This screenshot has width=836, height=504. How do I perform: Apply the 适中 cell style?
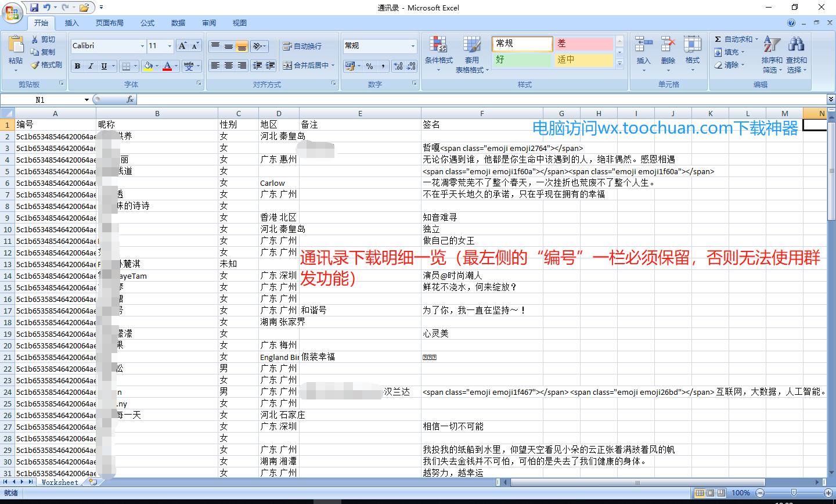pyautogui.click(x=583, y=60)
